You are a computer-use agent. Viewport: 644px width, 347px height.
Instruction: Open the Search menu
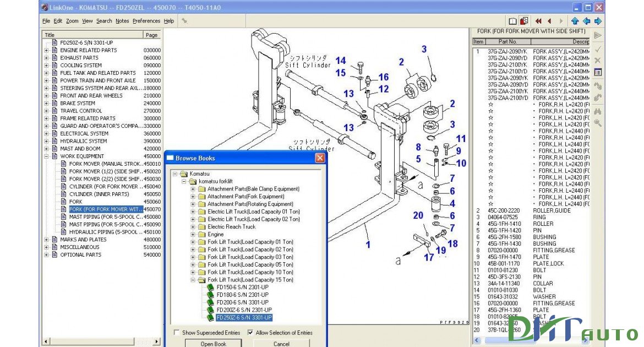click(104, 21)
